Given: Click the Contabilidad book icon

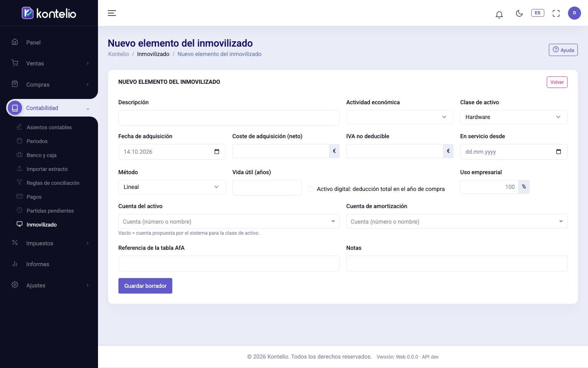Looking at the screenshot, I should click(x=15, y=108).
